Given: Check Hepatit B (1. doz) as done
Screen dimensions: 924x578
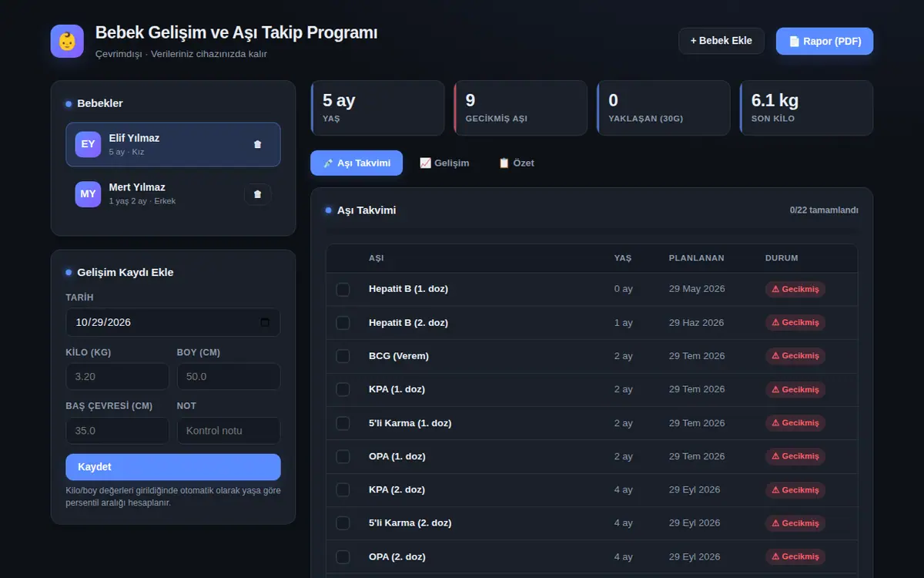Looking at the screenshot, I should pyautogui.click(x=343, y=289).
